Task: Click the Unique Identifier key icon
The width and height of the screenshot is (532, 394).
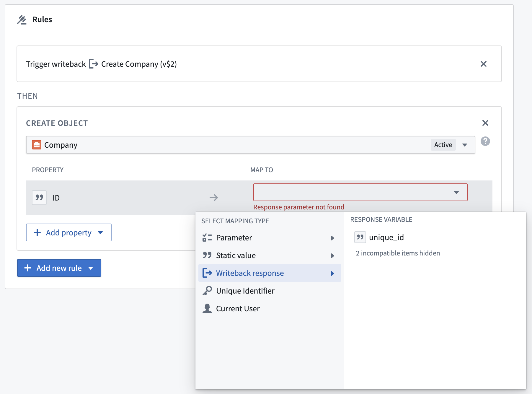Action: tap(207, 291)
